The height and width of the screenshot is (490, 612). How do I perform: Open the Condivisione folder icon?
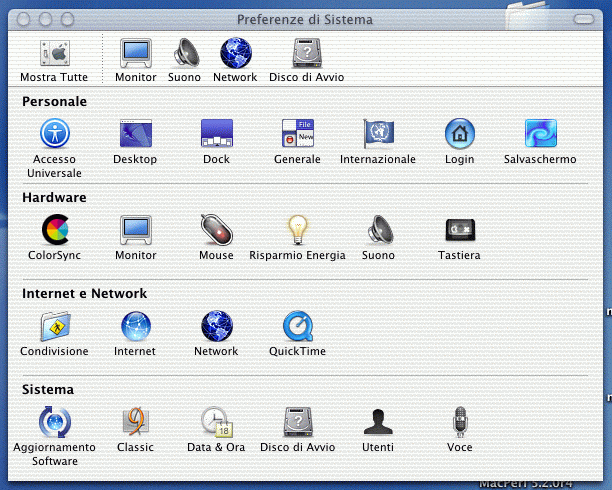click(55, 326)
